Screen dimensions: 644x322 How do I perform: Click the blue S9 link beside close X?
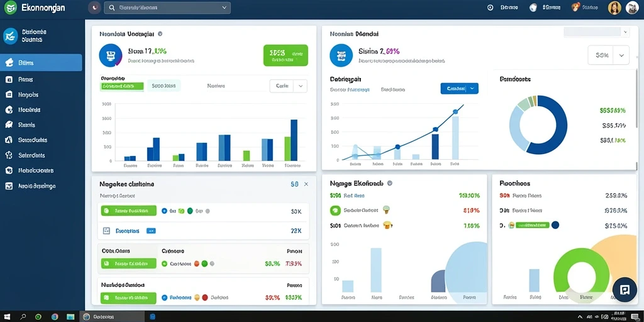click(294, 184)
